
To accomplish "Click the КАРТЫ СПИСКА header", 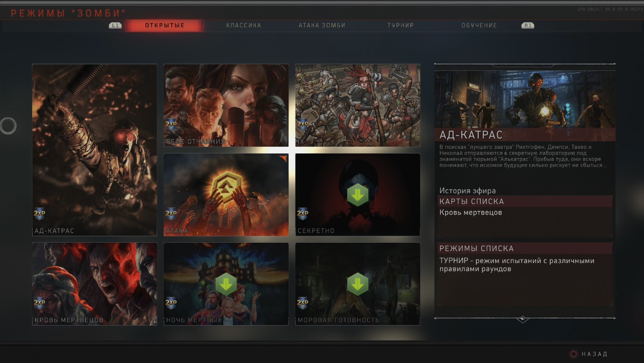I will (525, 201).
